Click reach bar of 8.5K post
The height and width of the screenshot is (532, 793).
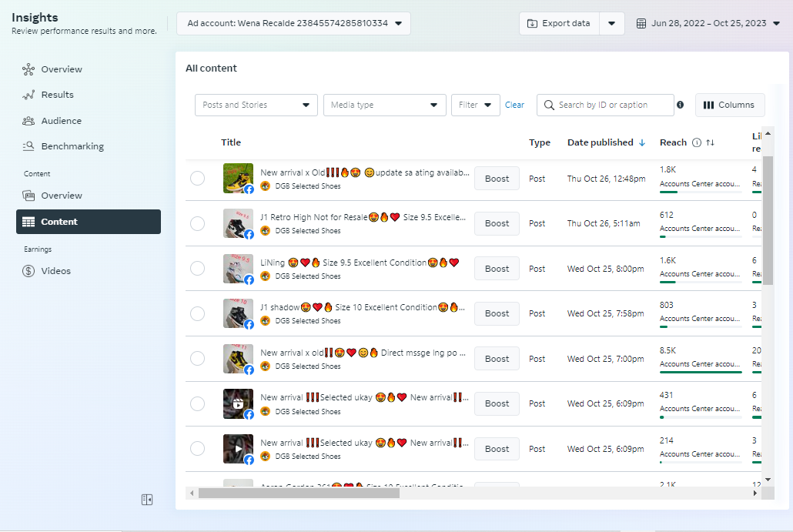pos(701,372)
